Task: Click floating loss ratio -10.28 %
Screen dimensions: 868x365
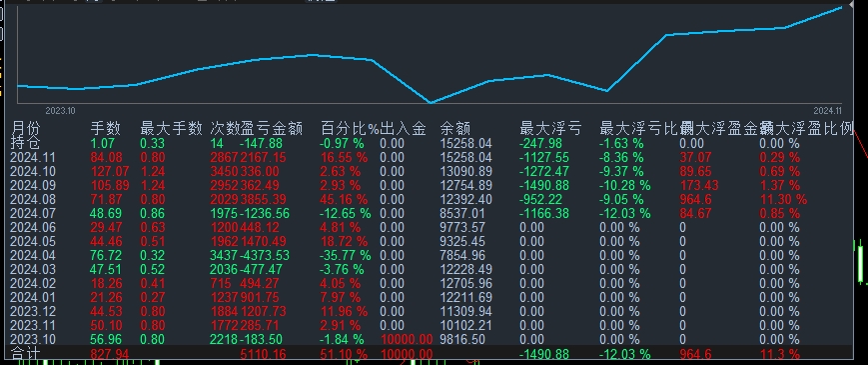Action: pos(625,186)
